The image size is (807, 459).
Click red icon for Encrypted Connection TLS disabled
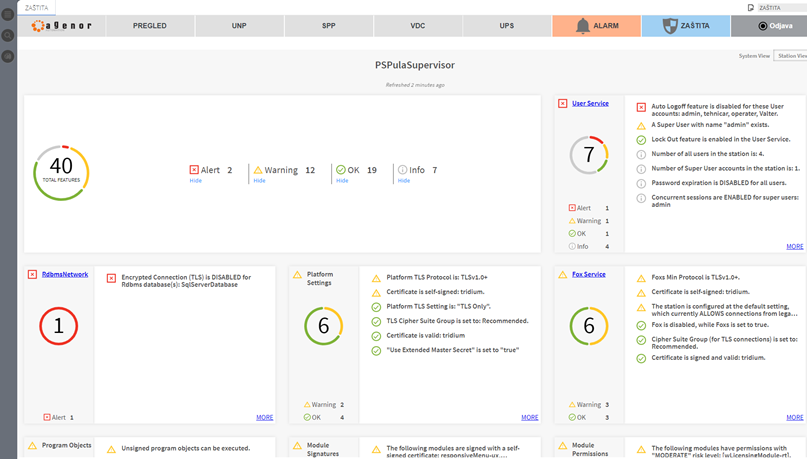(x=111, y=278)
